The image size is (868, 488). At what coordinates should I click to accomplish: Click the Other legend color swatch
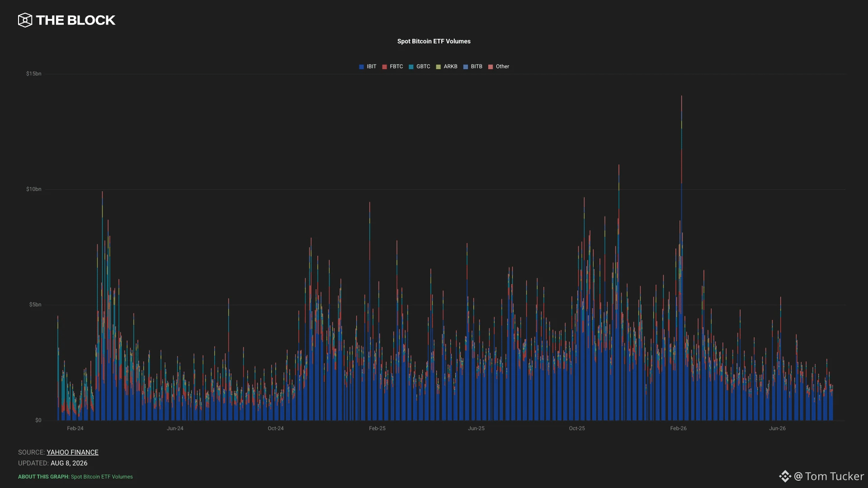click(491, 67)
